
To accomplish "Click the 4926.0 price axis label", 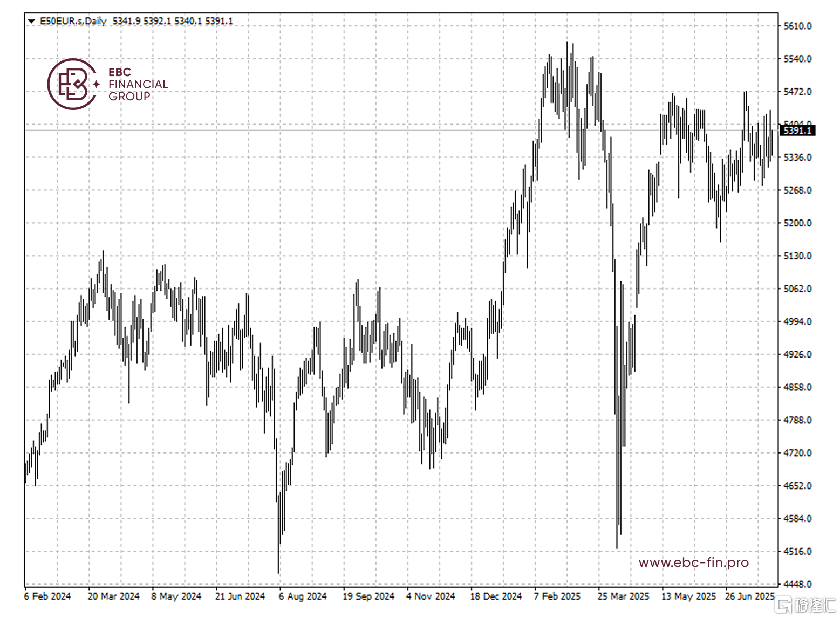I will tap(797, 354).
